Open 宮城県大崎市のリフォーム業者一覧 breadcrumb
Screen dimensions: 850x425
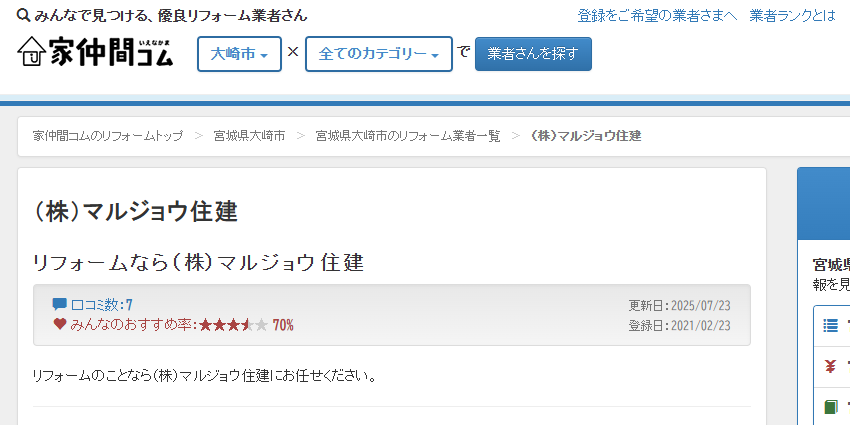pyautogui.click(x=408, y=135)
